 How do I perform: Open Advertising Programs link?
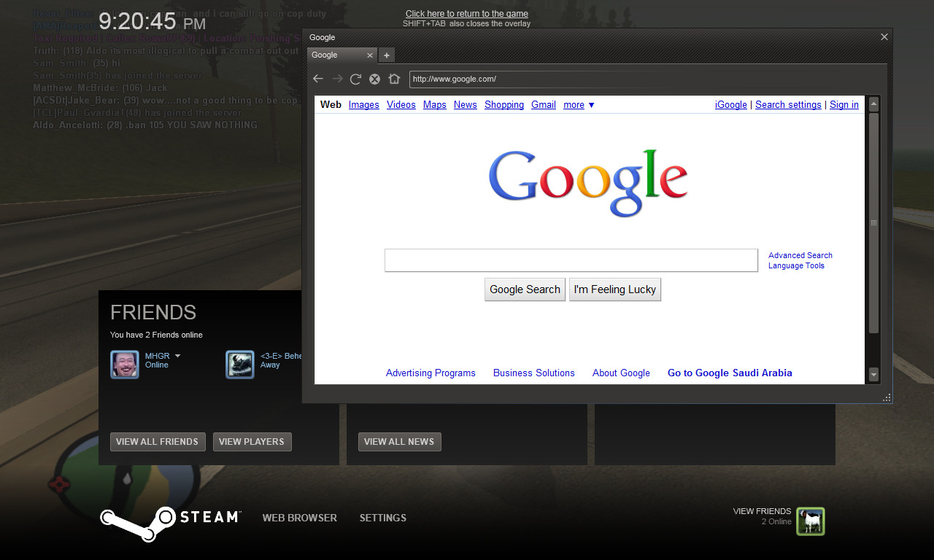click(431, 373)
